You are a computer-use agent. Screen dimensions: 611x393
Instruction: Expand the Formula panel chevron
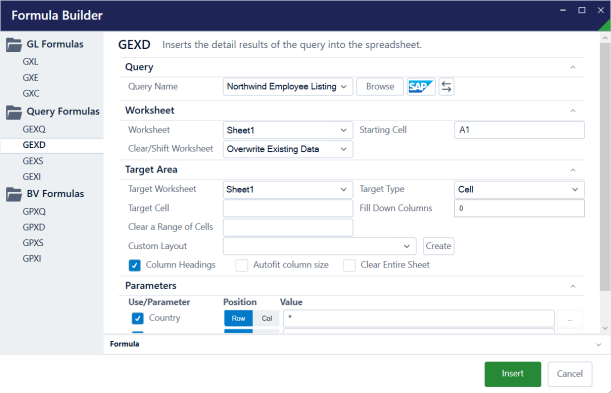599,345
